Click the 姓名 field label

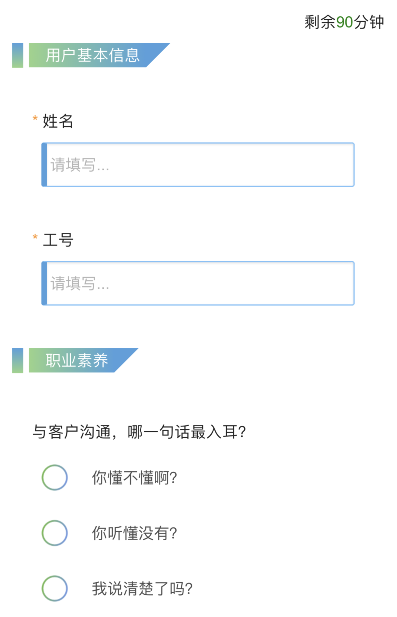(x=58, y=121)
